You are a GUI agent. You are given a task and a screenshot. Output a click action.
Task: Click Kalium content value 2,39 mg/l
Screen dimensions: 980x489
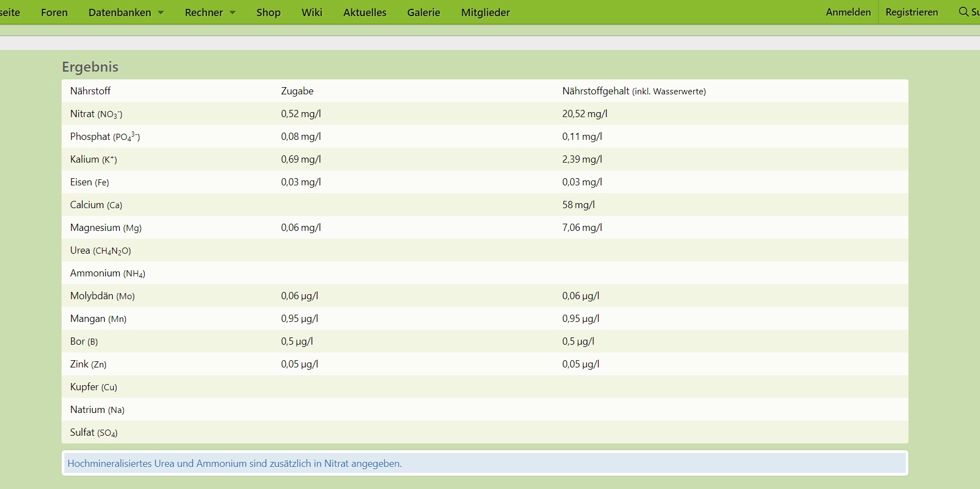pyautogui.click(x=582, y=159)
